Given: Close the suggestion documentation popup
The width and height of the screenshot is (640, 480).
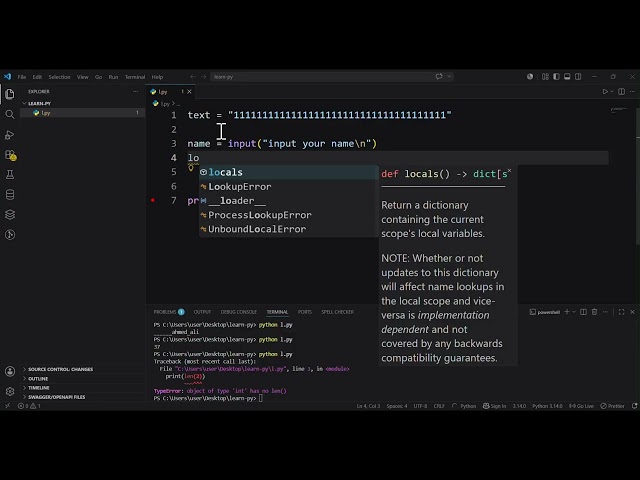Looking at the screenshot, I should click(x=509, y=170).
